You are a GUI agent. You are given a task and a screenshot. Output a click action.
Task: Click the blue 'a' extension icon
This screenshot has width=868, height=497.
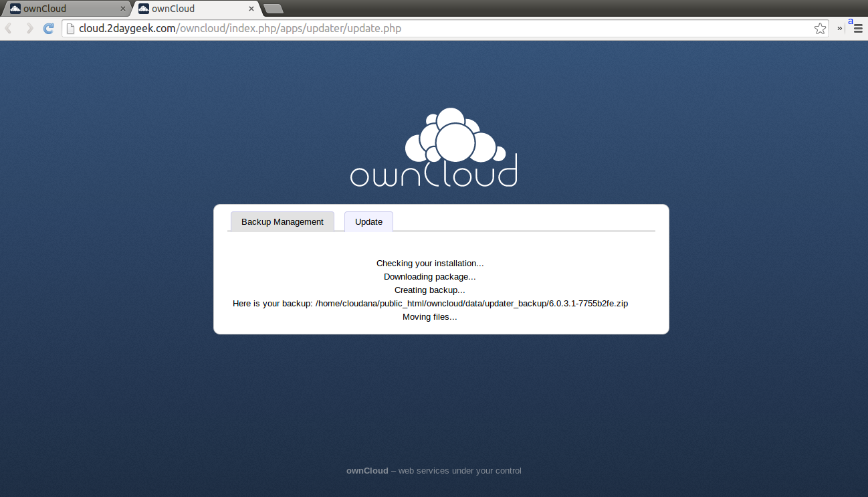851,21
